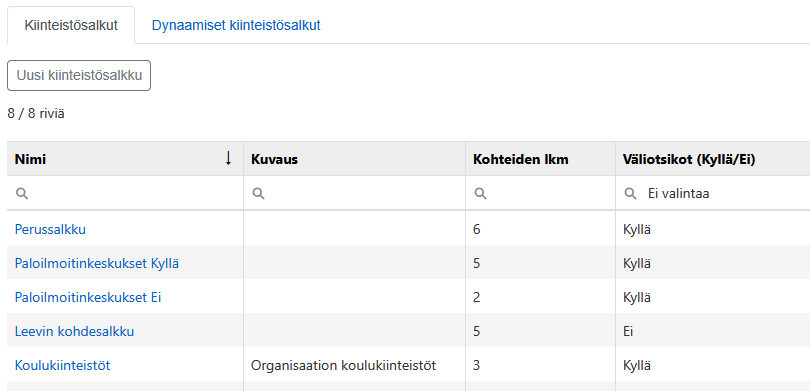810x391 pixels.
Task: Open the Paloilmoitinkeskukset Kyllä portfolio
Action: (x=97, y=263)
